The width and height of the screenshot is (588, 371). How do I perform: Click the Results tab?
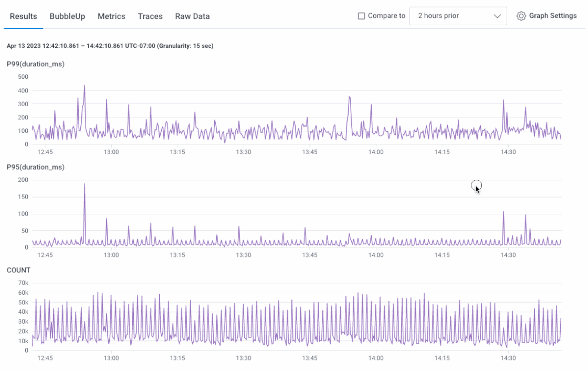point(24,16)
